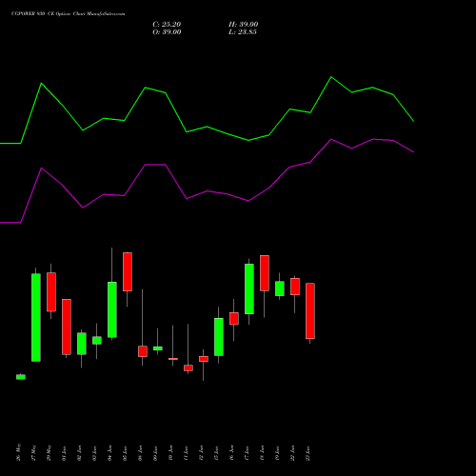Click the 01 Jun date label
This screenshot has width=476, height=476.
point(64,453)
